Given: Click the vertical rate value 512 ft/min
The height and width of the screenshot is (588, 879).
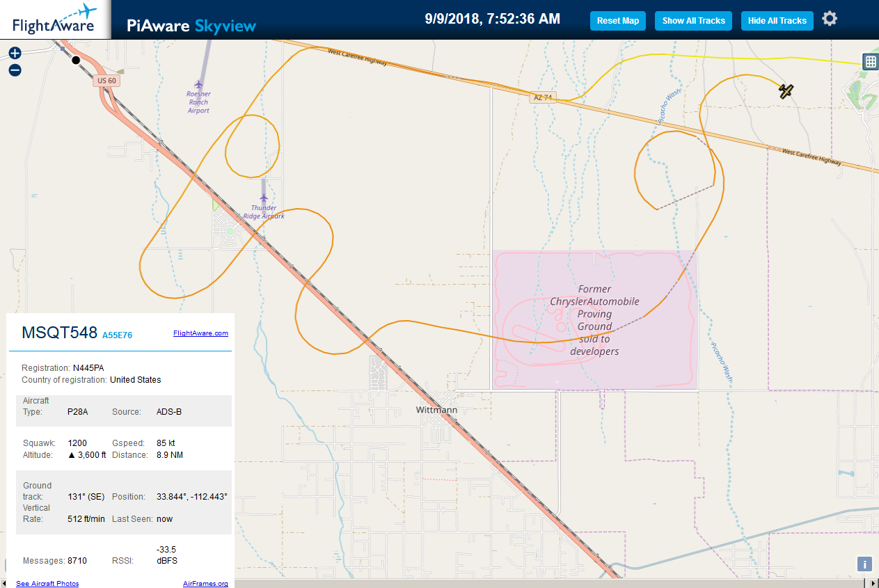Looking at the screenshot, I should tap(86, 519).
